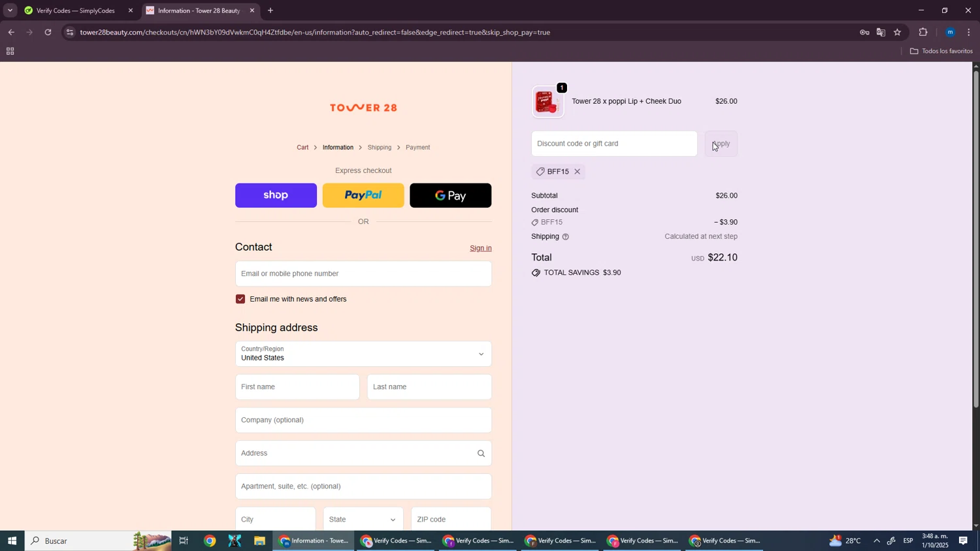Open the Country/Region dropdown
980x551 pixels.
click(x=363, y=354)
